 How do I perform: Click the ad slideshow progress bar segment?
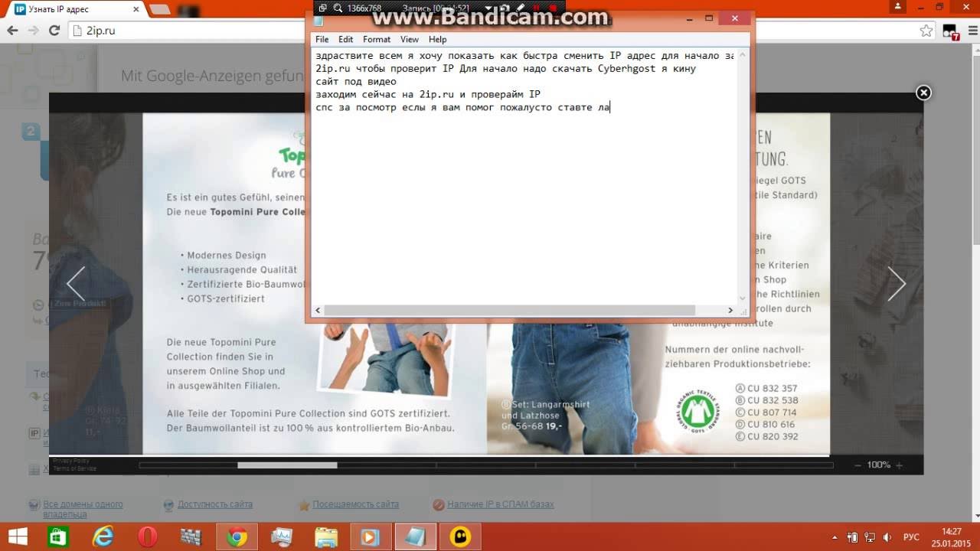click(287, 465)
